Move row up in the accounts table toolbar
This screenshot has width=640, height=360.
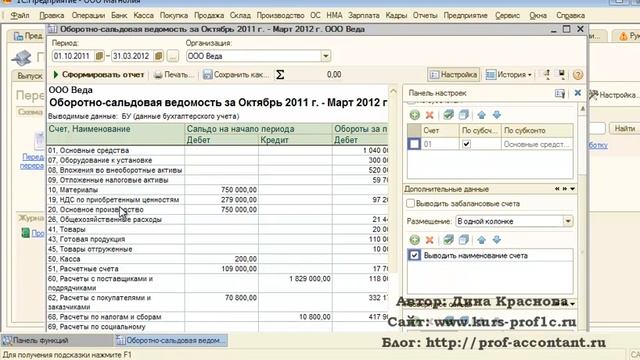482,115
